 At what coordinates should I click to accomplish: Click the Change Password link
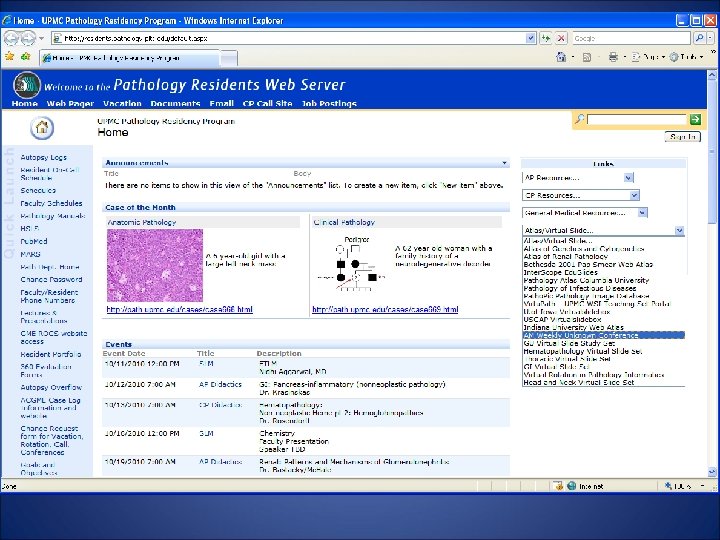click(51, 279)
